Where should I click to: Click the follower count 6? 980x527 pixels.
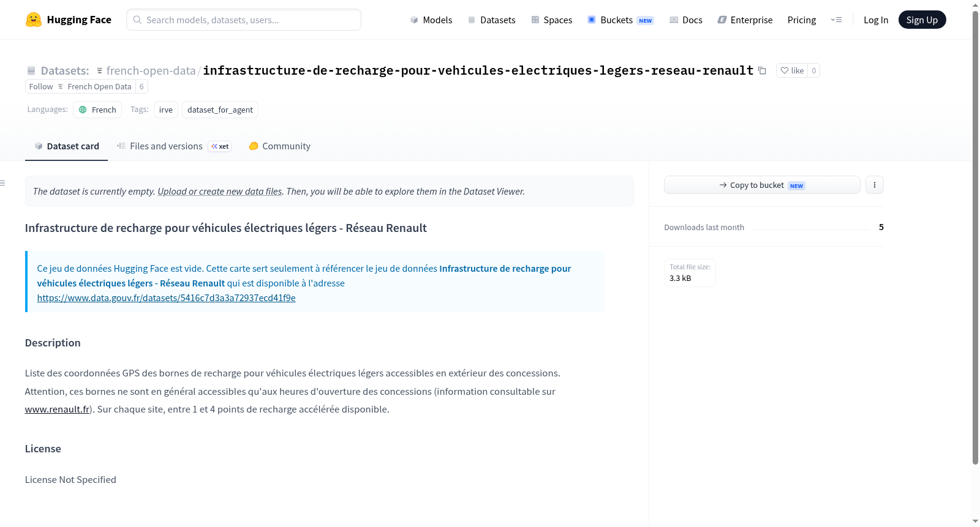pyautogui.click(x=141, y=86)
